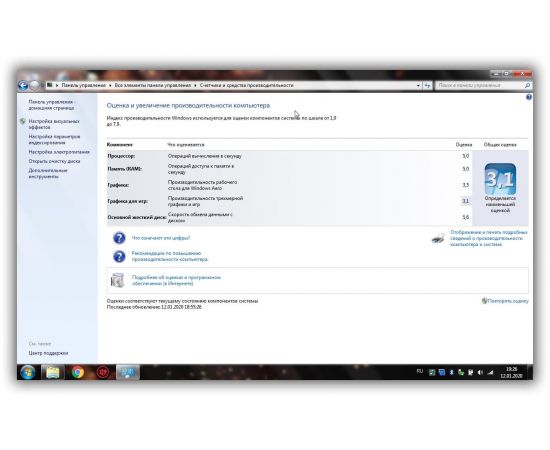Open Рекомендации по повышению производительности компьютера
The image size is (550, 450).
pyautogui.click(x=170, y=256)
